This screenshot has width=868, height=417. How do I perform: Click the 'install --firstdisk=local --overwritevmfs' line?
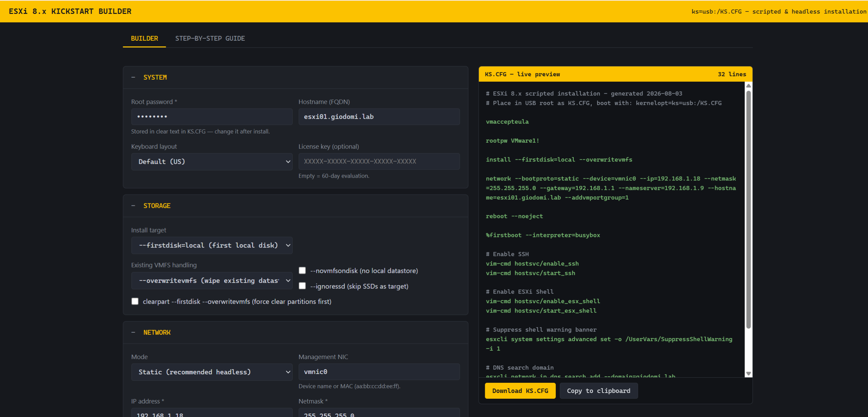[x=559, y=160]
